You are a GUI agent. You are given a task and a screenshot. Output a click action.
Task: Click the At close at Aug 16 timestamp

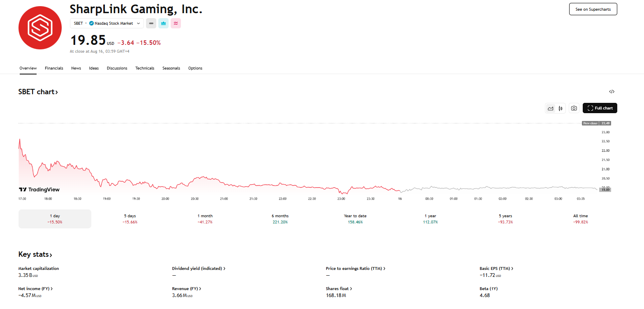click(100, 51)
